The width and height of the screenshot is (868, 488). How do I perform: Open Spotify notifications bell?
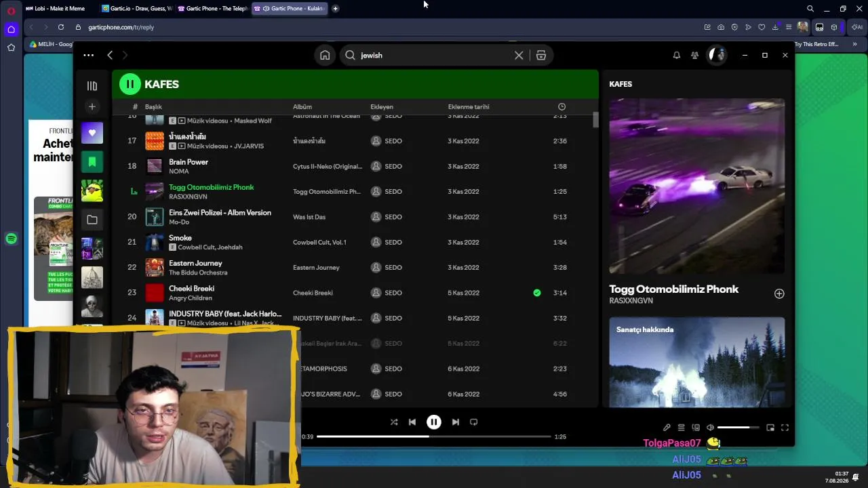point(676,56)
